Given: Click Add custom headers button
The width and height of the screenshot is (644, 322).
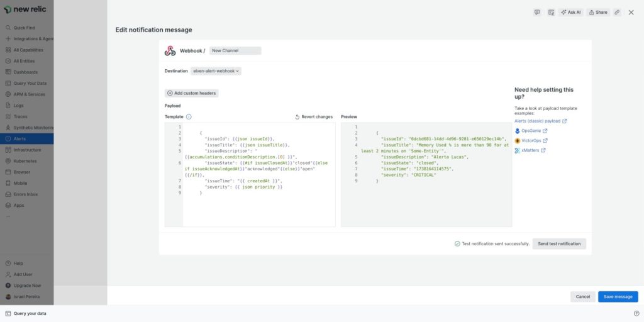Looking at the screenshot, I should tap(192, 93).
